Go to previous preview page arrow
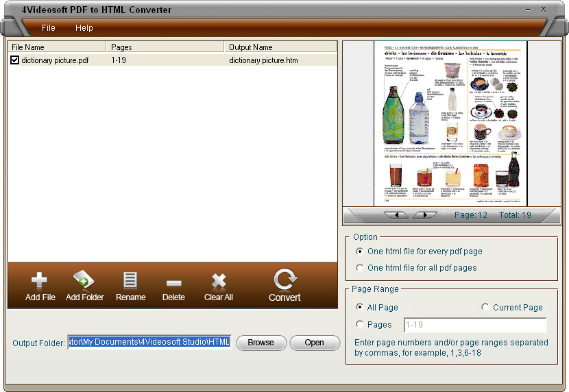The image size is (569, 392). click(x=398, y=215)
